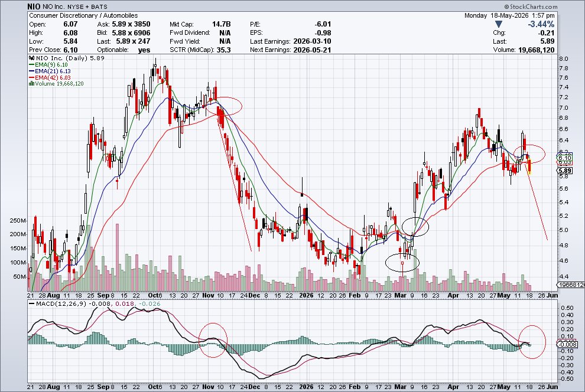Click the 50M label on the volume axis
This screenshot has width=585, height=392.
[19, 277]
